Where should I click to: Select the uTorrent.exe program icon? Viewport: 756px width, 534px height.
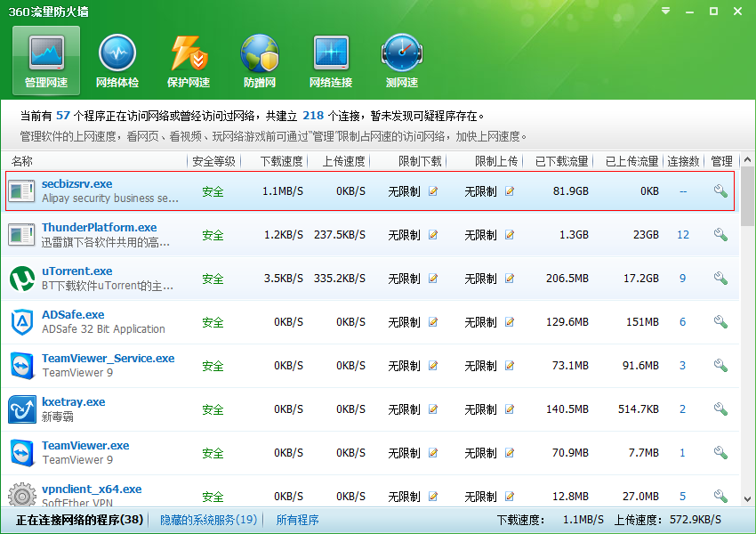[x=22, y=279]
